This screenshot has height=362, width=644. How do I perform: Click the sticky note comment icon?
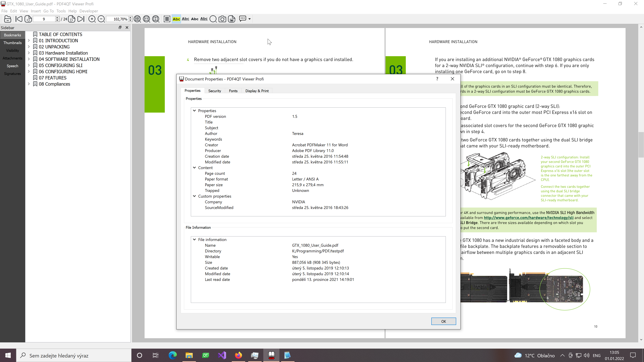(x=243, y=19)
